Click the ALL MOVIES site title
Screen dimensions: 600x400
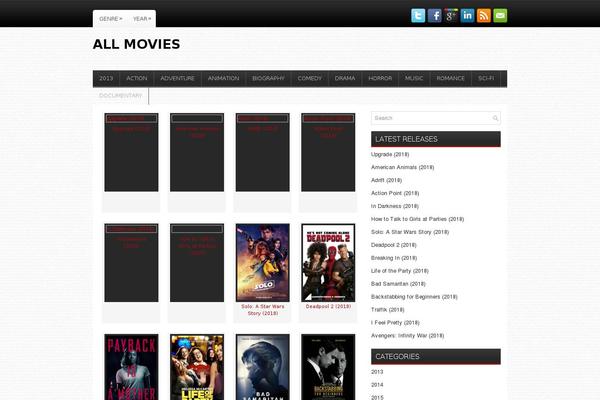tap(136, 44)
